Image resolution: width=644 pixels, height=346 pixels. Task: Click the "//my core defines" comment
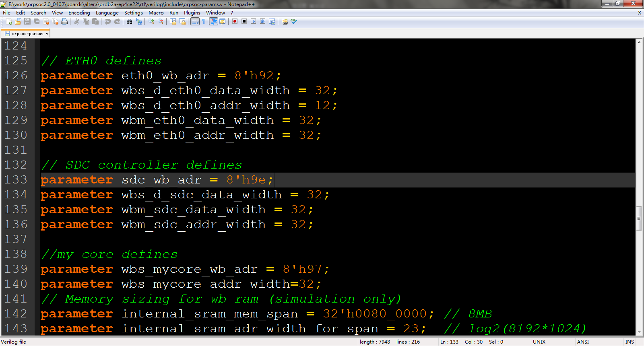click(x=109, y=254)
